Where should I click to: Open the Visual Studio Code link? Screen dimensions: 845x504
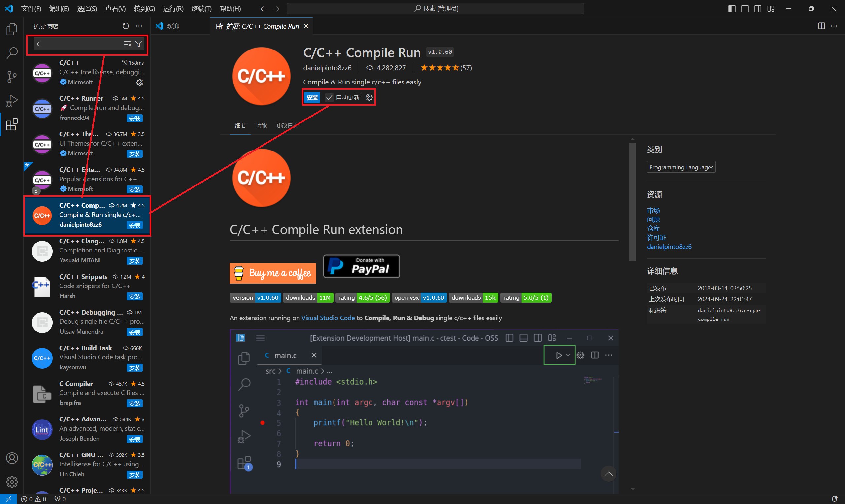pyautogui.click(x=328, y=318)
